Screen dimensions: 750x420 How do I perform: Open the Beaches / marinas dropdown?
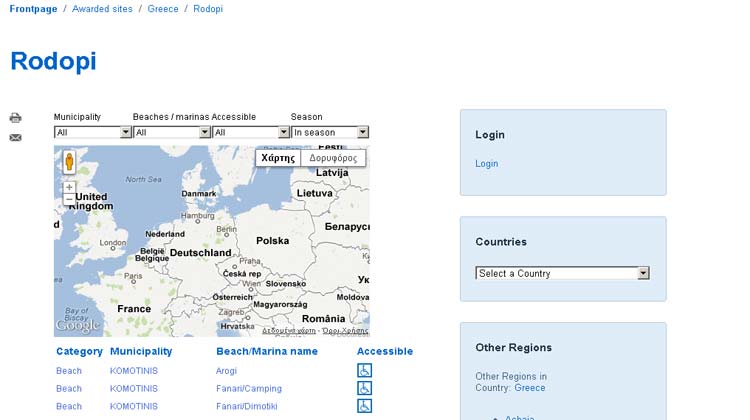click(172, 132)
